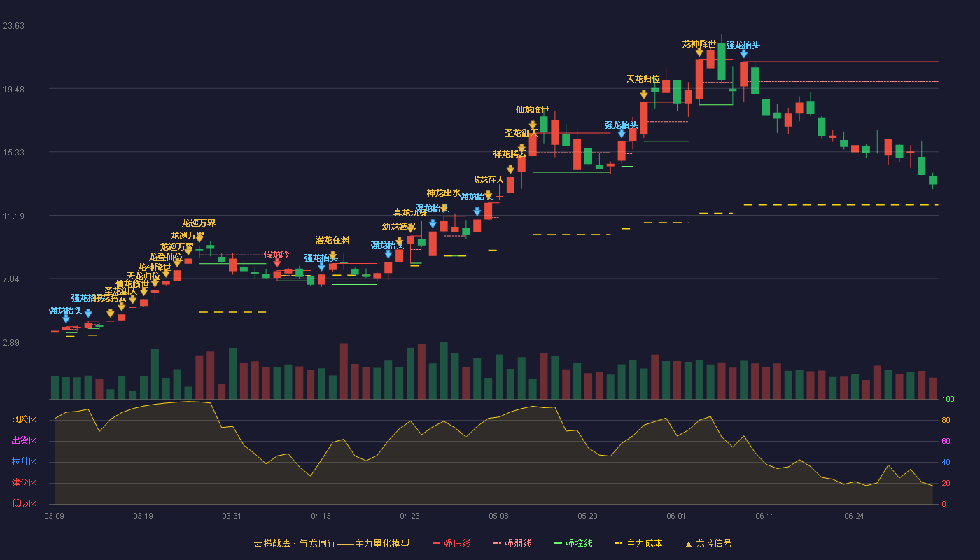The image size is (980, 560).
Task: Click the 低吸区 zone label
Action: [24, 503]
